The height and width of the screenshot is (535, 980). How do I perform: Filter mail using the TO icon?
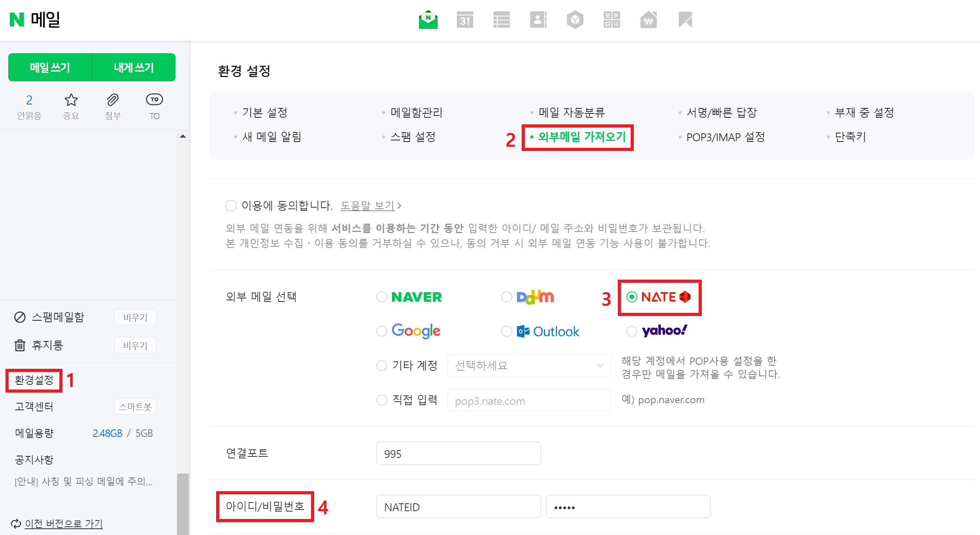click(x=154, y=100)
